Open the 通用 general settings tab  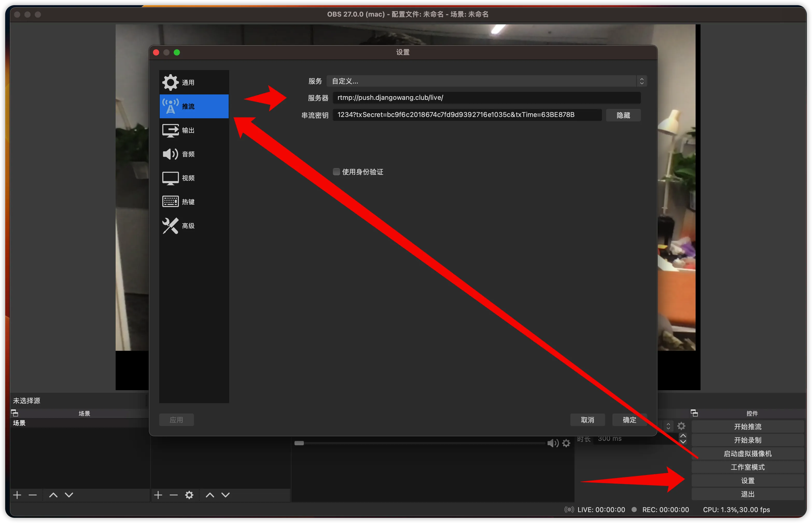[194, 82]
